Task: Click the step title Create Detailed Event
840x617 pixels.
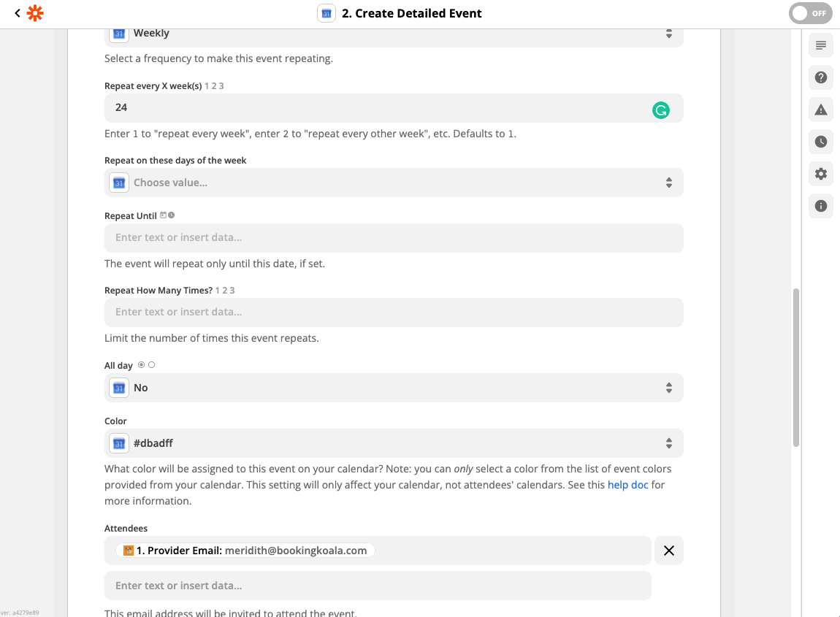Action: [x=412, y=13]
